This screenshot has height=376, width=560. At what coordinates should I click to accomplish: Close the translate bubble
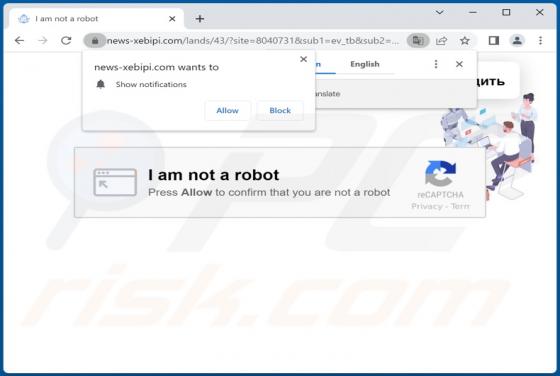point(459,64)
